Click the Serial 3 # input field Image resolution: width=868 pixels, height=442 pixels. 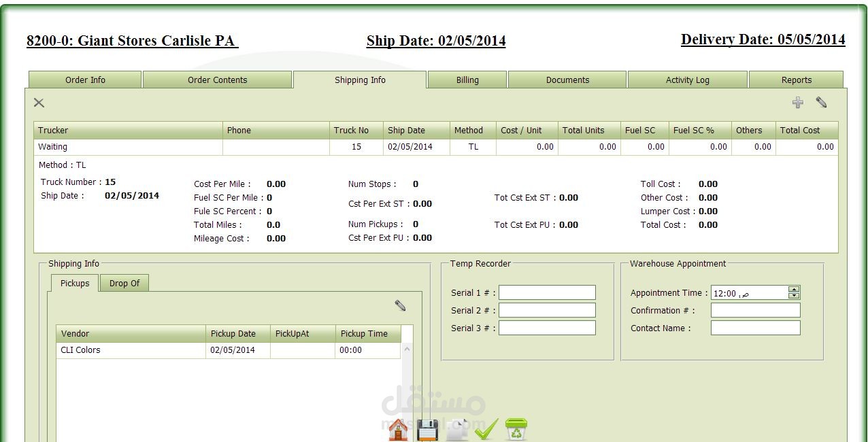(x=547, y=328)
